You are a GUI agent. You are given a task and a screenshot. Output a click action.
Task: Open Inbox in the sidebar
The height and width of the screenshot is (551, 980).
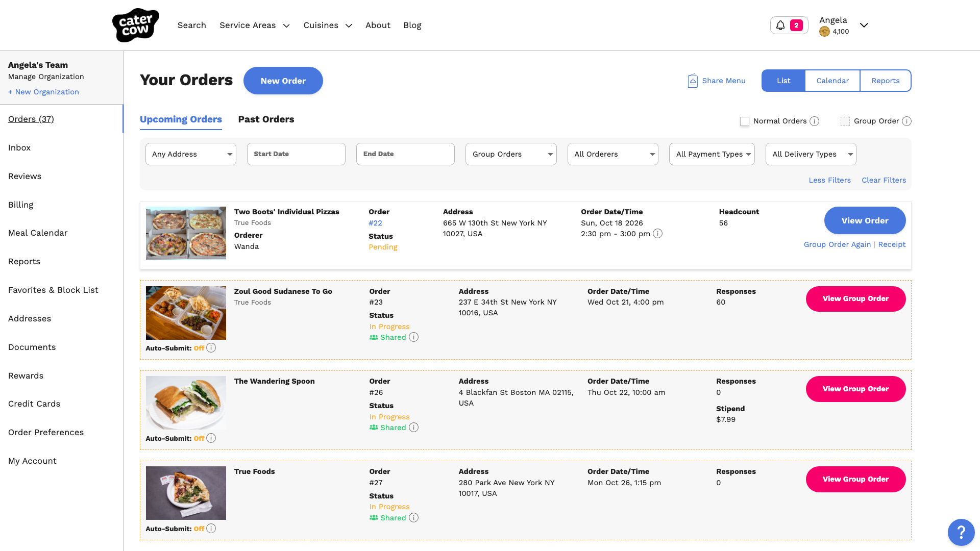[x=19, y=147]
